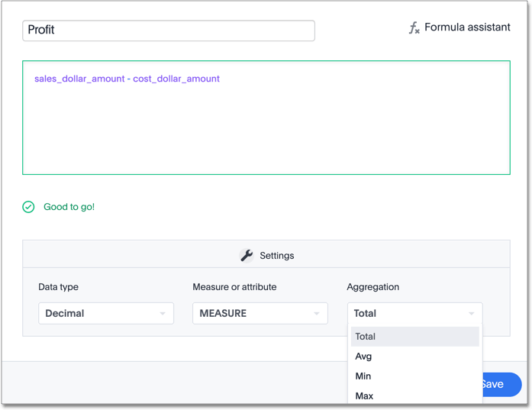Click the Data type dropdown arrow
This screenshot has width=532, height=410.
tap(163, 314)
